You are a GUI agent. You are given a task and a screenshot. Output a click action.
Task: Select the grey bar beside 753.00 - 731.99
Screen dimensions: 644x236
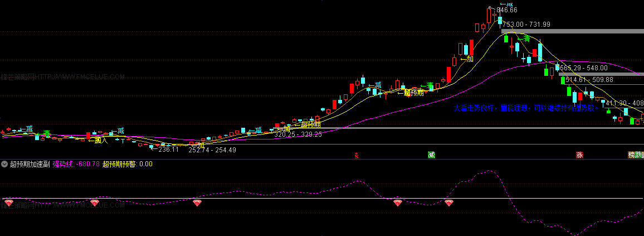tap(573, 31)
